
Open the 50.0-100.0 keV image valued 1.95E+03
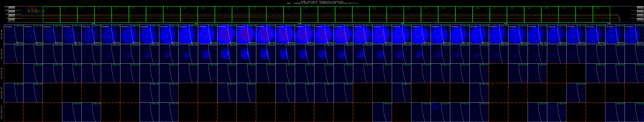(149, 112)
